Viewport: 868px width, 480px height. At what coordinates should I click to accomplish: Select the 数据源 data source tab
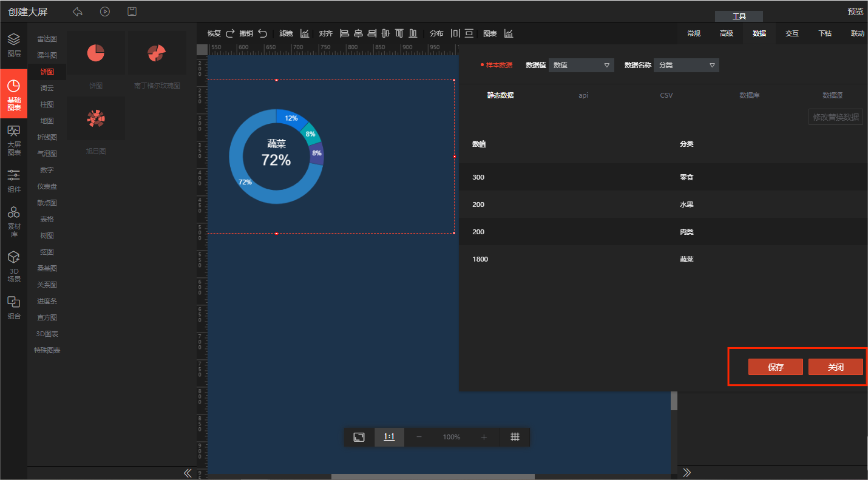click(x=832, y=95)
